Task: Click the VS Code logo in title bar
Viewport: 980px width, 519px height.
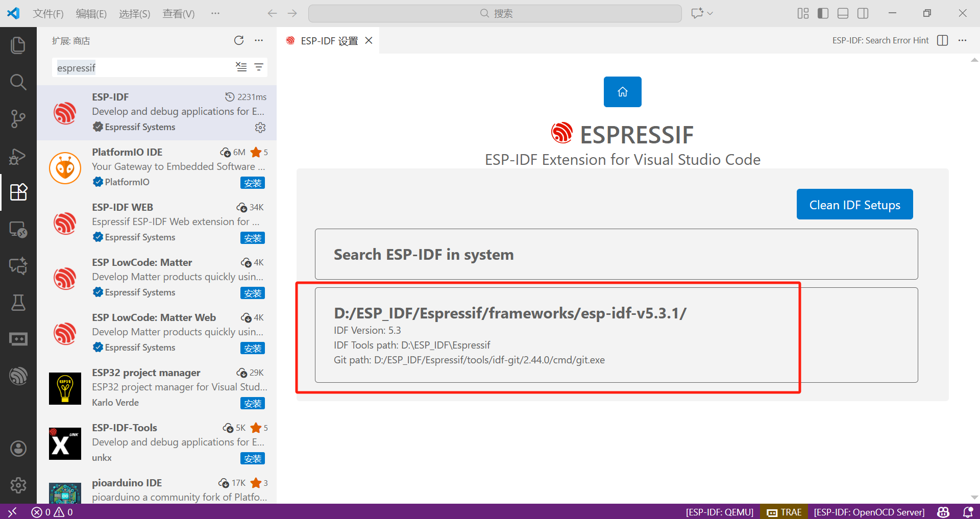Action: [13, 13]
